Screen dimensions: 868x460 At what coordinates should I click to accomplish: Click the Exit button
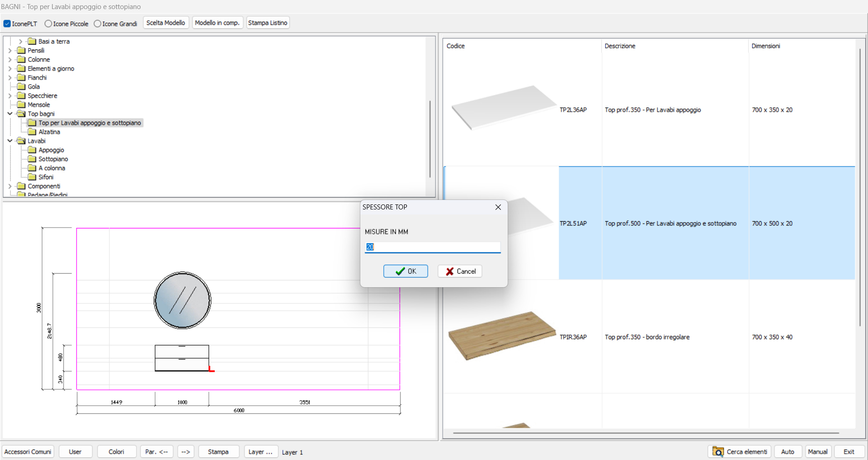[849, 452]
